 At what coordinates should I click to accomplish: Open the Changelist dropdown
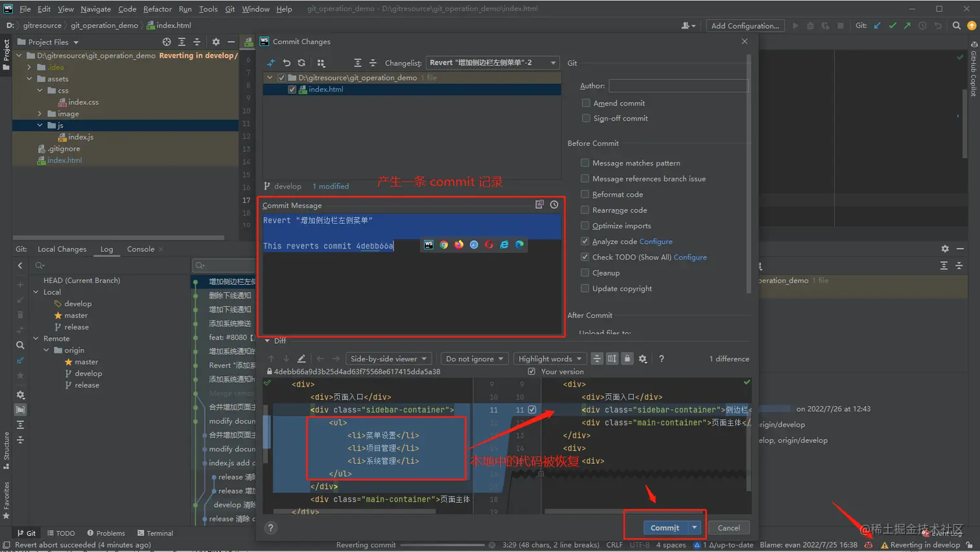click(493, 63)
